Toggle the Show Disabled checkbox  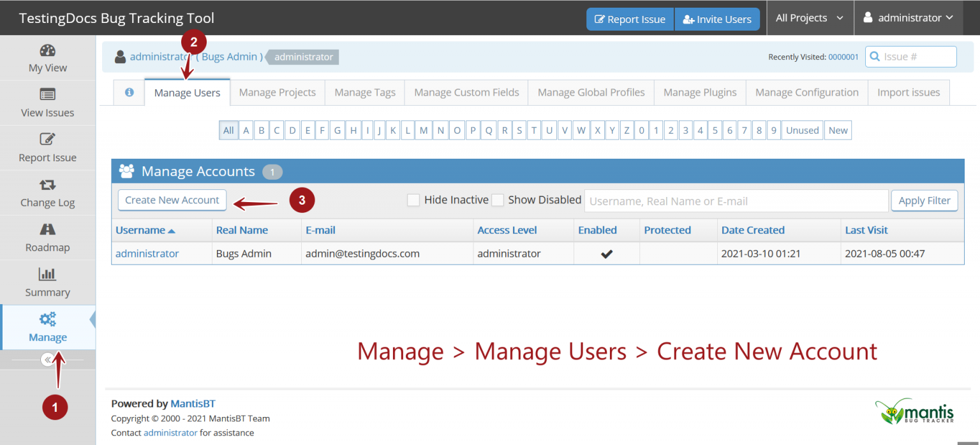(498, 200)
